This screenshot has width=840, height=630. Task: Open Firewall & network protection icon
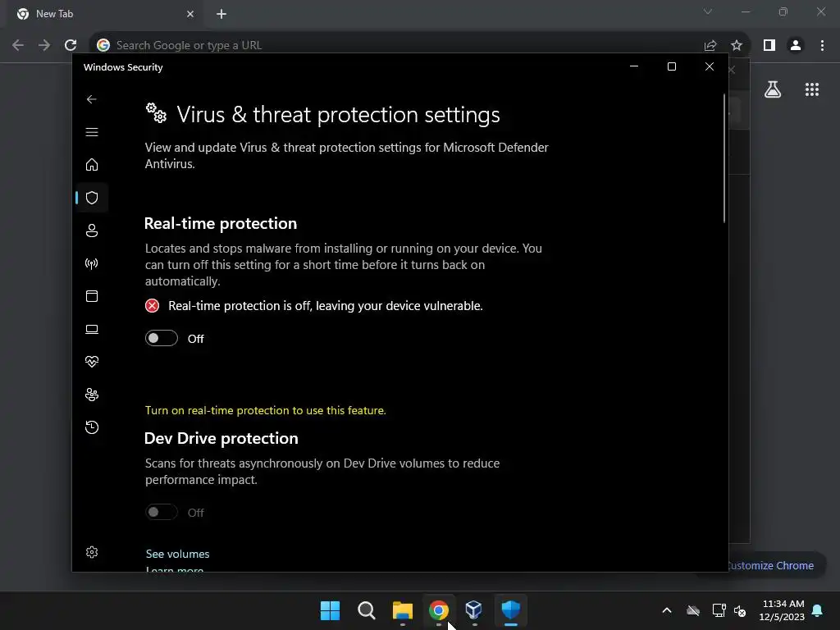92,263
